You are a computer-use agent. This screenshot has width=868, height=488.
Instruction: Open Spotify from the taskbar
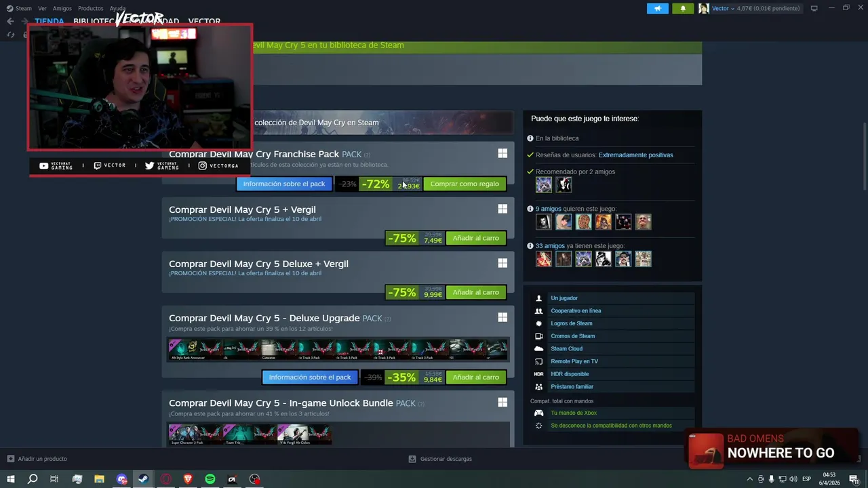point(210,479)
